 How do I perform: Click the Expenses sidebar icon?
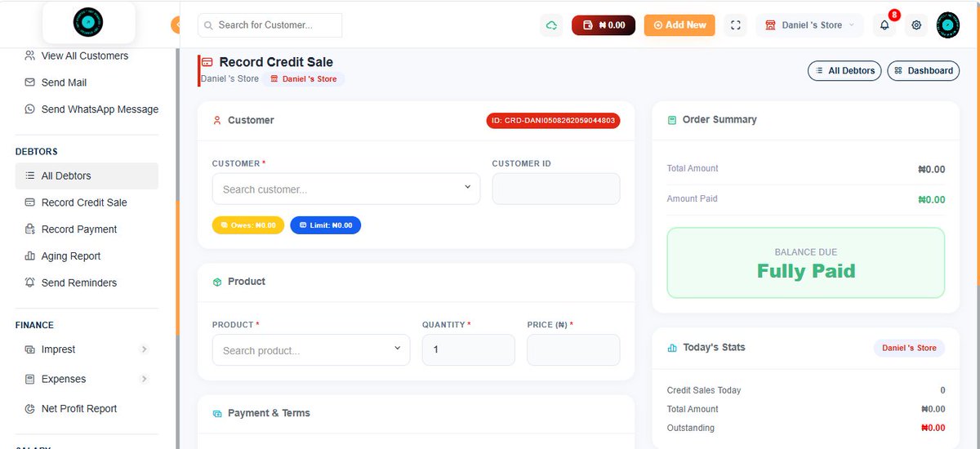pos(30,379)
